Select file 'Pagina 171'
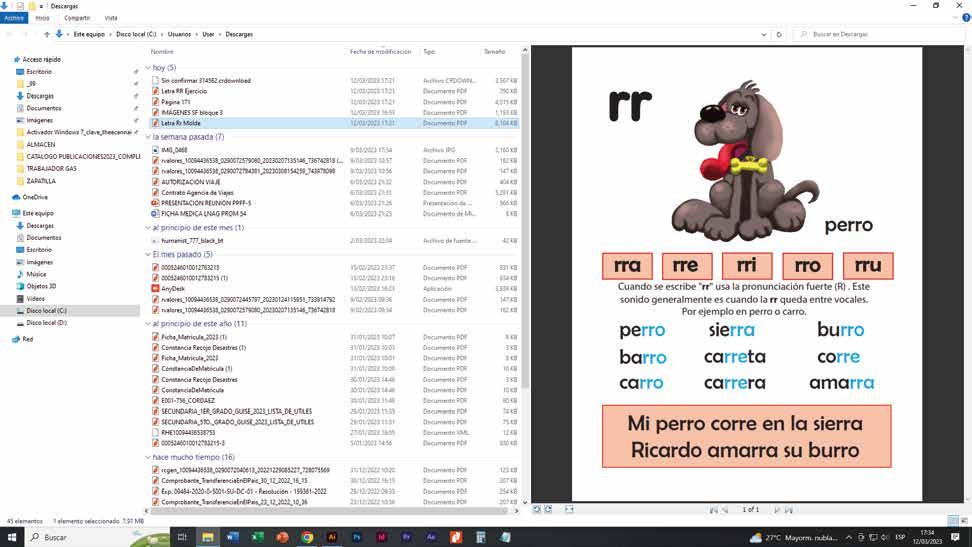This screenshot has height=547, width=972. click(175, 102)
